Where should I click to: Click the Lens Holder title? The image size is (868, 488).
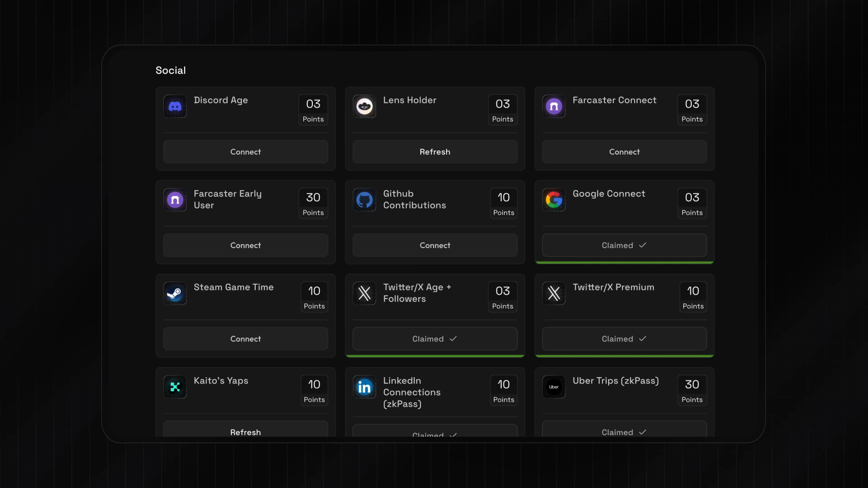410,100
